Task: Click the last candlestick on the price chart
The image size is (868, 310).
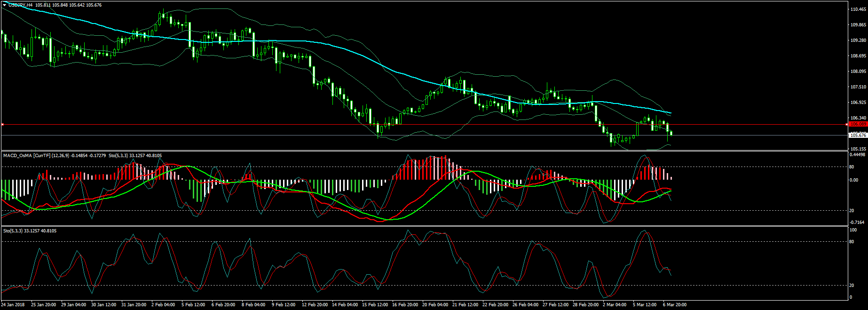Action: (x=671, y=134)
